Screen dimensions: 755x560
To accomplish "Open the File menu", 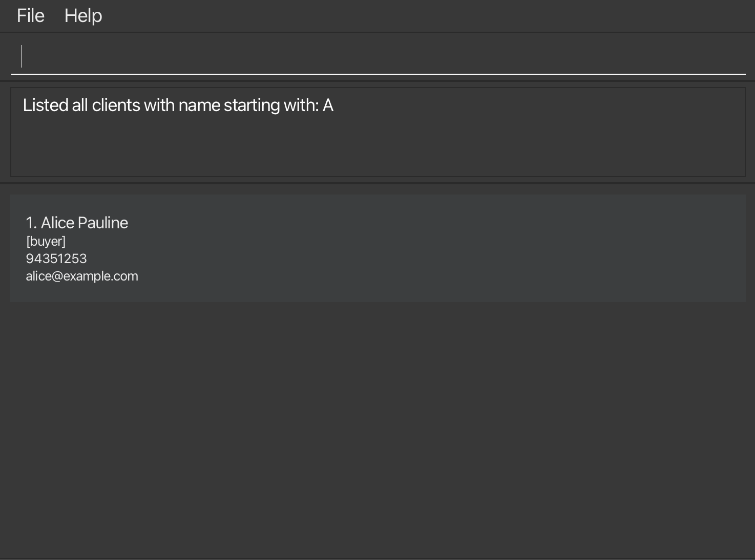I will coord(31,16).
